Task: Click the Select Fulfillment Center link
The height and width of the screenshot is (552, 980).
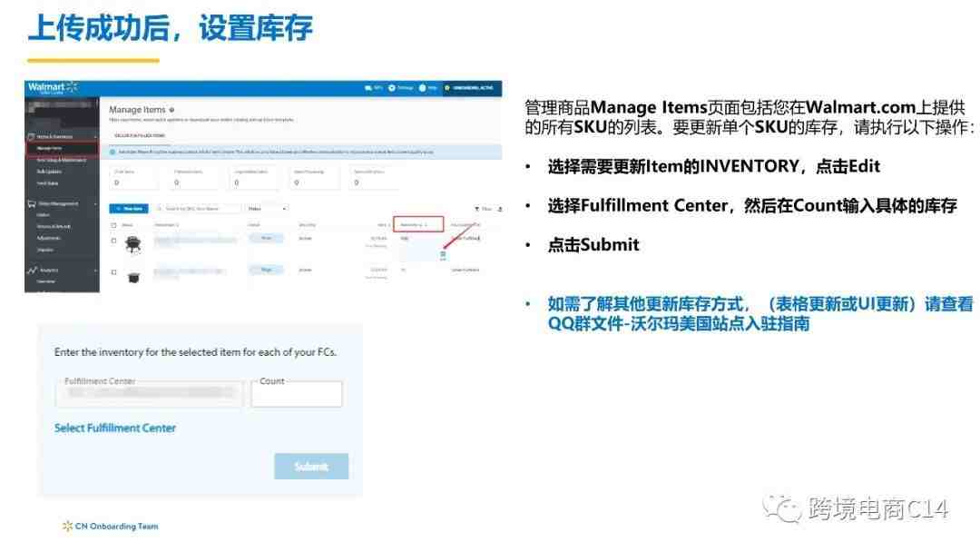Action: pyautogui.click(x=115, y=429)
